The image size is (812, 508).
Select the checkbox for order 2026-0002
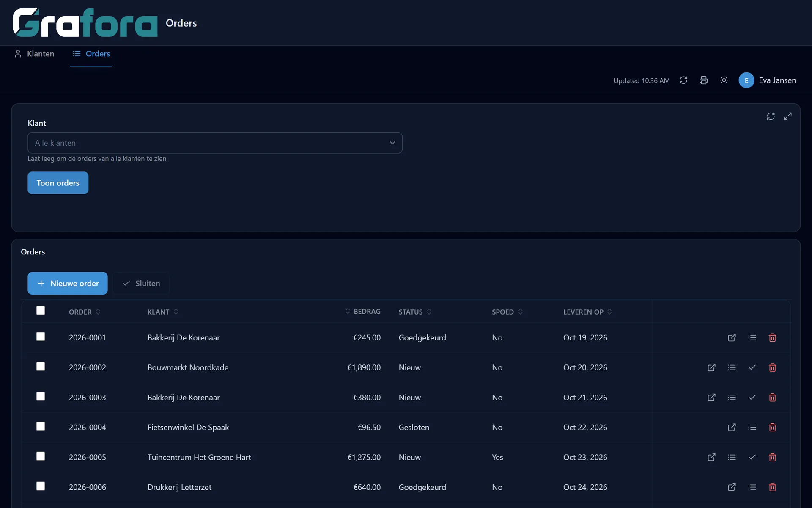pos(41,366)
